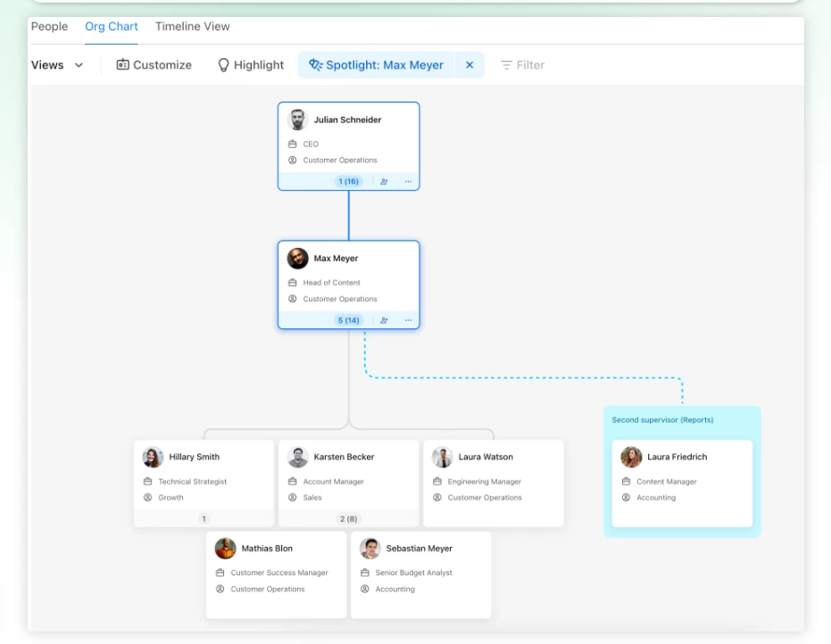
Task: Open the more options menu on Max Meyer's card
Action: click(x=408, y=320)
